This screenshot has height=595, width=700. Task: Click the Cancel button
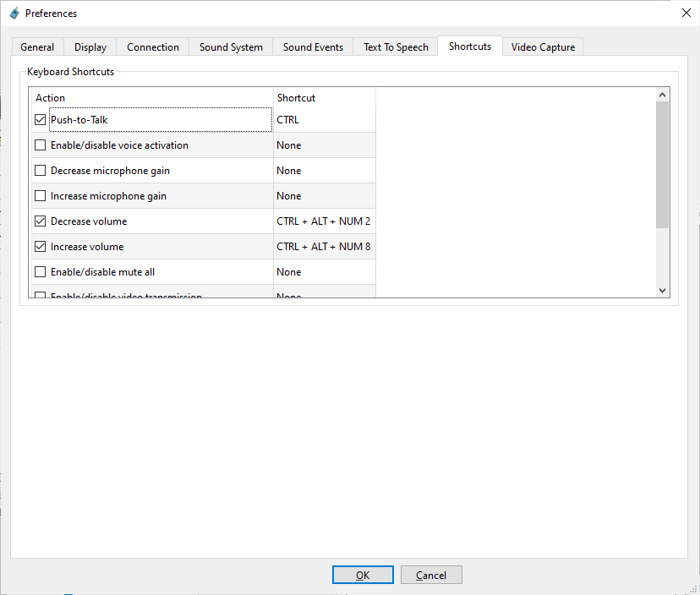coord(431,575)
